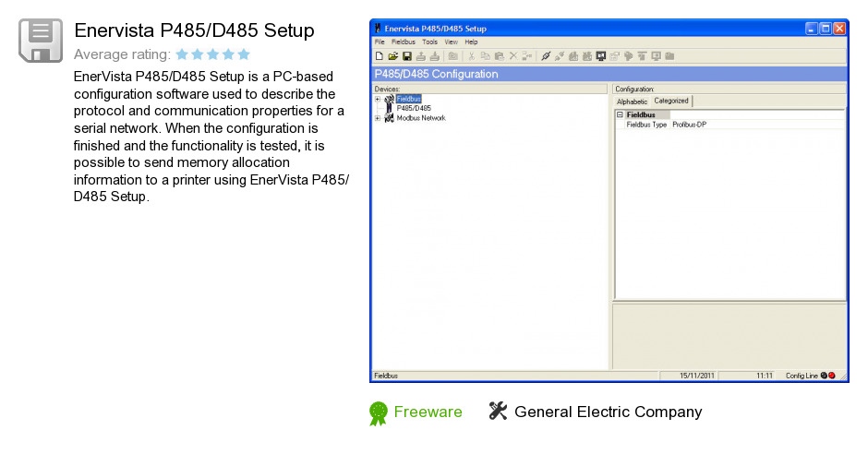Select the Fieldbus tree item
The height and width of the screenshot is (454, 868).
pyautogui.click(x=408, y=99)
